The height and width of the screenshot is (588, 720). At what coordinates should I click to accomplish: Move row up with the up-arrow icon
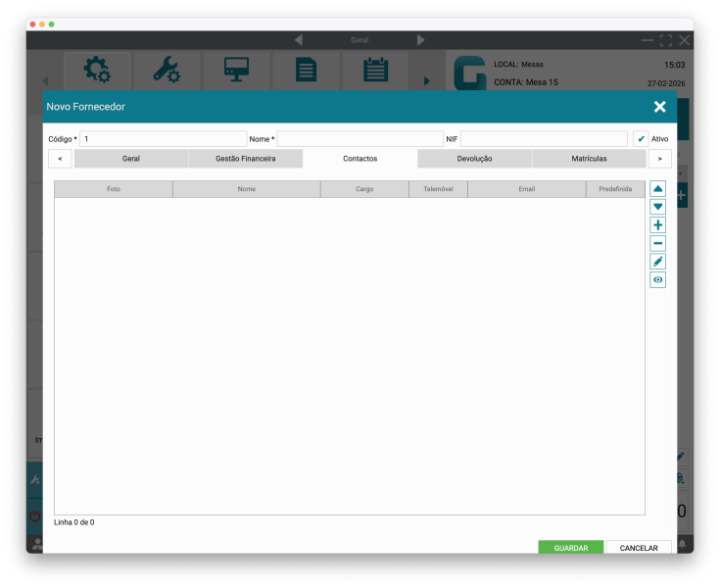point(657,189)
